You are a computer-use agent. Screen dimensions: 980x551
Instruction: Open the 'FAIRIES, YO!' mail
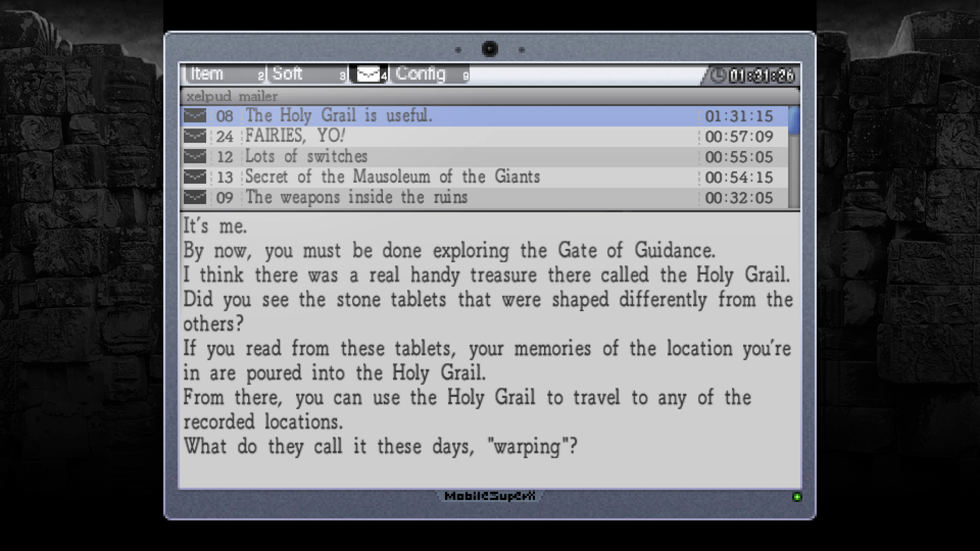click(295, 136)
